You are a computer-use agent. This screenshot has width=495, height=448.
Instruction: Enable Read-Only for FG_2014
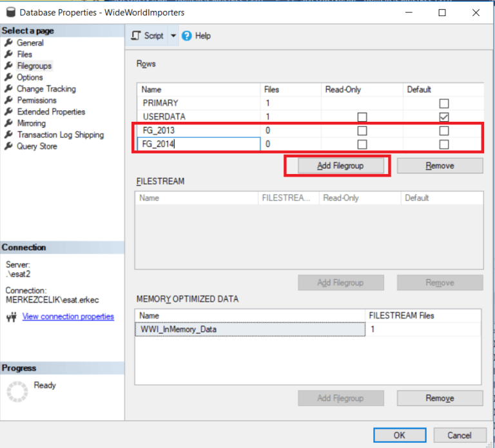pos(362,144)
